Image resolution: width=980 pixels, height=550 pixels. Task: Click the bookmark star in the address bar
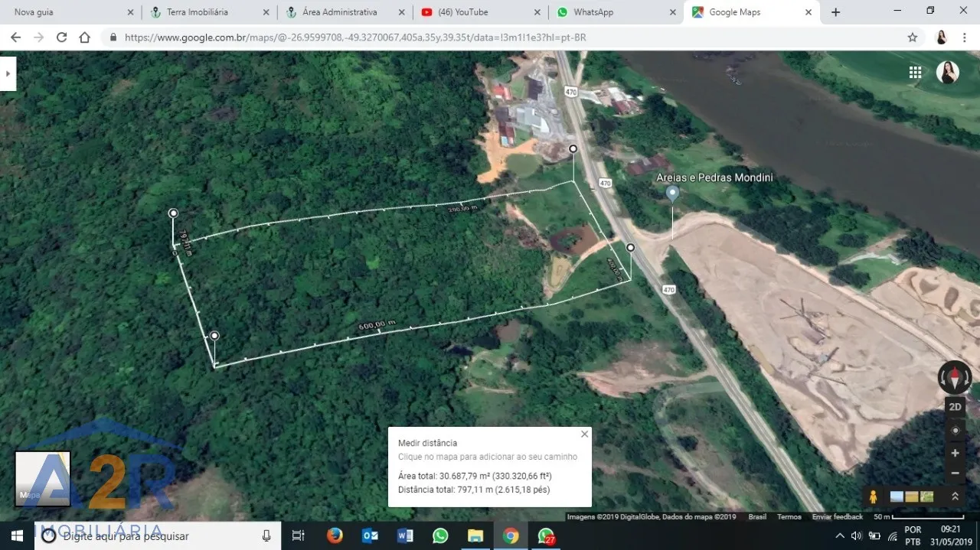(x=913, y=37)
